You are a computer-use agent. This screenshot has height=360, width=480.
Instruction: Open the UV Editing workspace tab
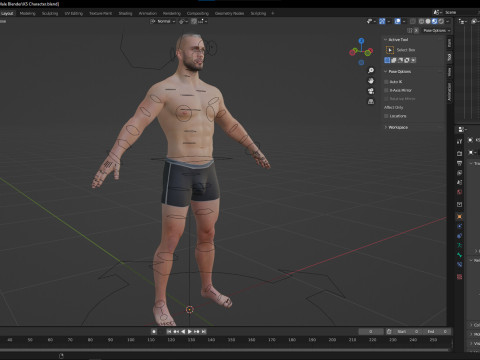point(74,13)
